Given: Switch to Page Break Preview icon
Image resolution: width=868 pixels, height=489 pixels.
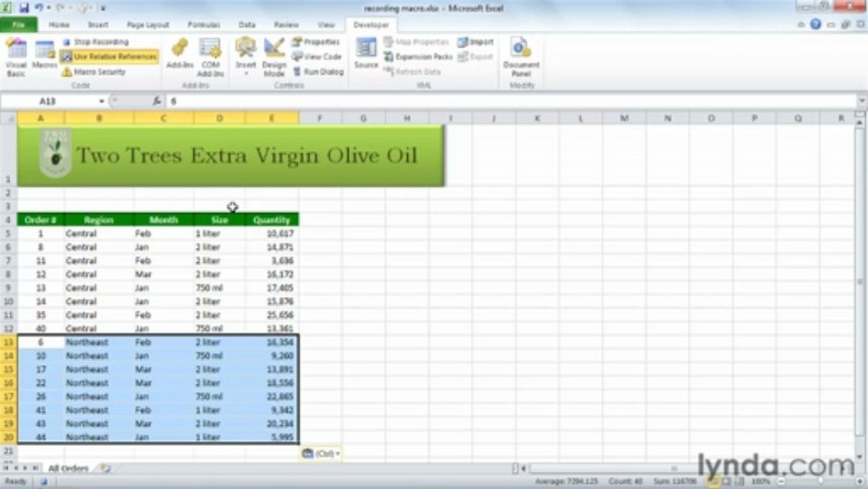Looking at the screenshot, I should [738, 482].
